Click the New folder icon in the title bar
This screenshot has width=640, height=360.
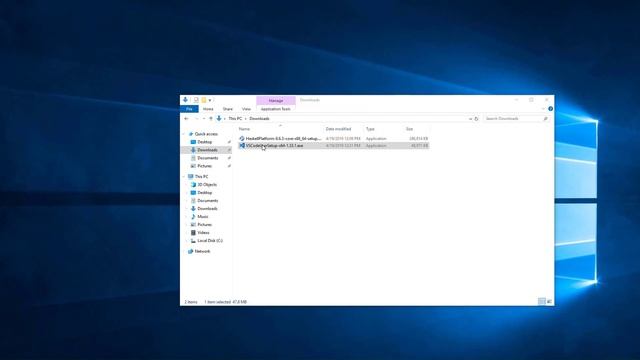coord(204,100)
